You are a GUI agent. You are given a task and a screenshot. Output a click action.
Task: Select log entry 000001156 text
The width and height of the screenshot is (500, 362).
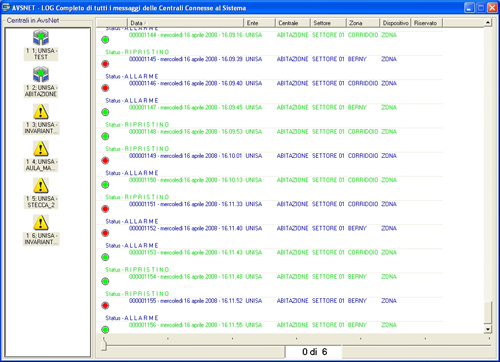(186, 325)
